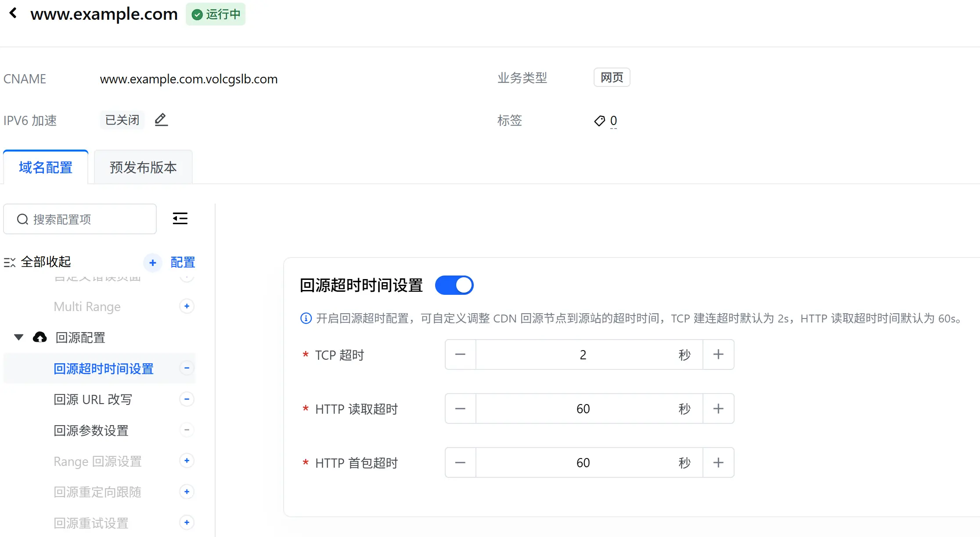
Task: Increase the HTTP 读取超时 value
Action: coord(718,408)
